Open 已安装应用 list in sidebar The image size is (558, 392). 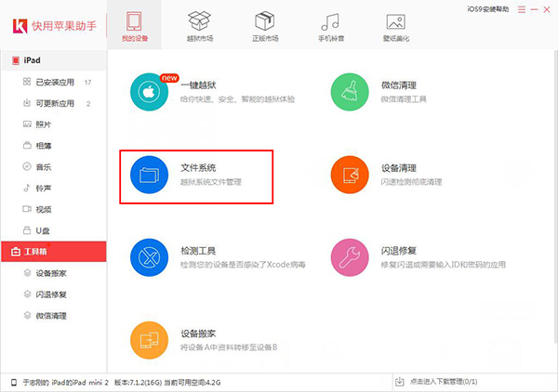pos(54,82)
